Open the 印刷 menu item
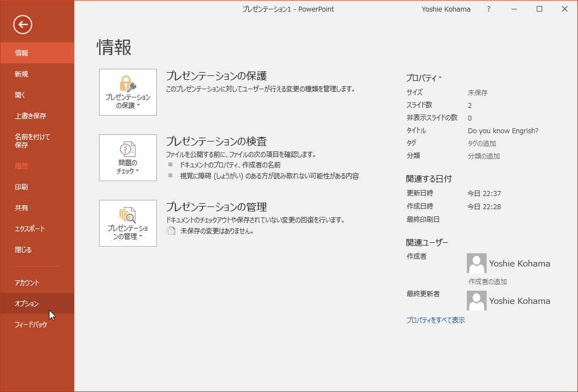 [x=37, y=187]
